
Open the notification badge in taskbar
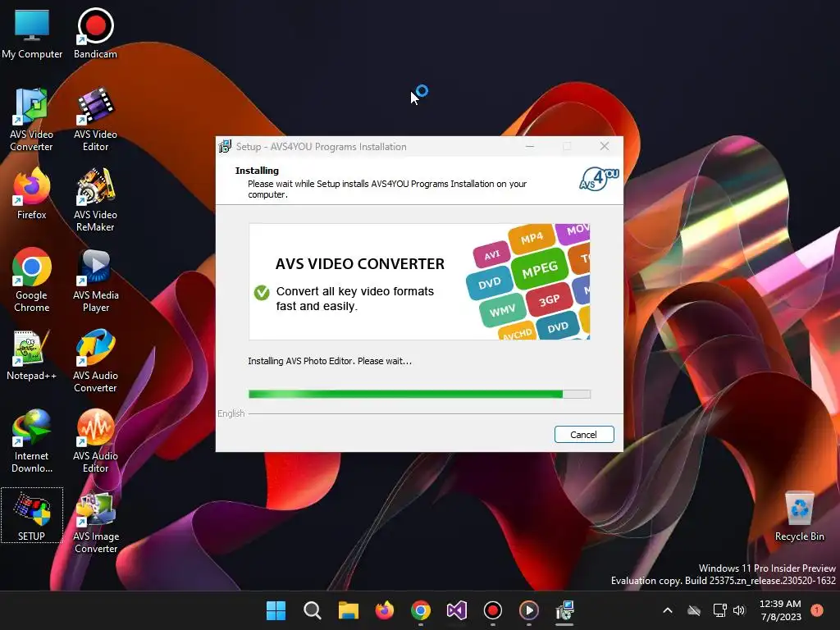pos(817,610)
